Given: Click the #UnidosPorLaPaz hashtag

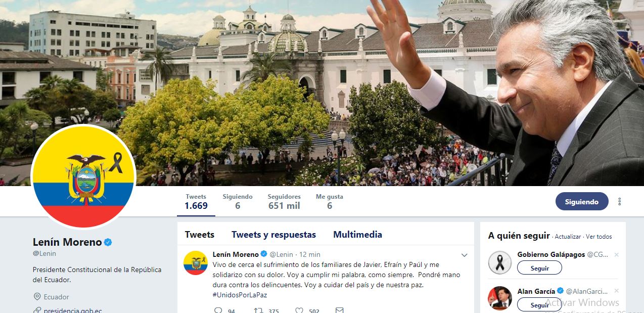Looking at the screenshot, I should pyautogui.click(x=240, y=295).
